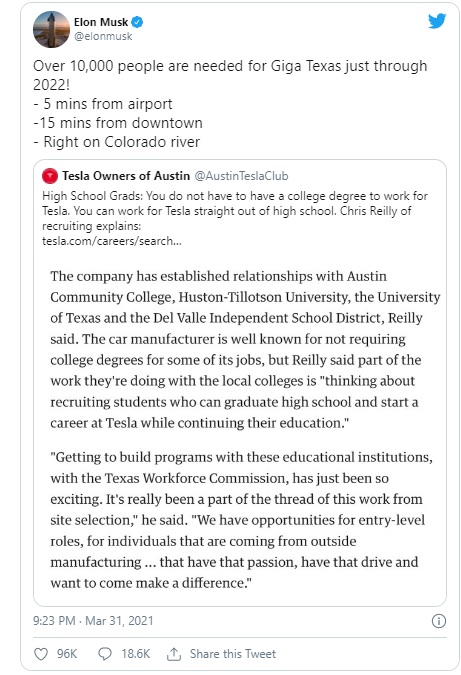Image resolution: width=461 pixels, height=675 pixels.
Task: Open the 9:23 PM Mar 31, 2021 timestamp
Action: click(x=93, y=621)
